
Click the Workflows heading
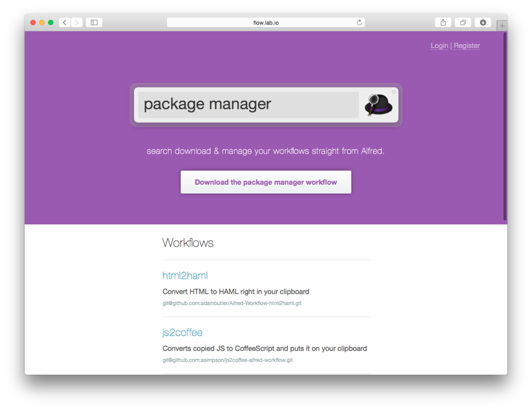(188, 243)
